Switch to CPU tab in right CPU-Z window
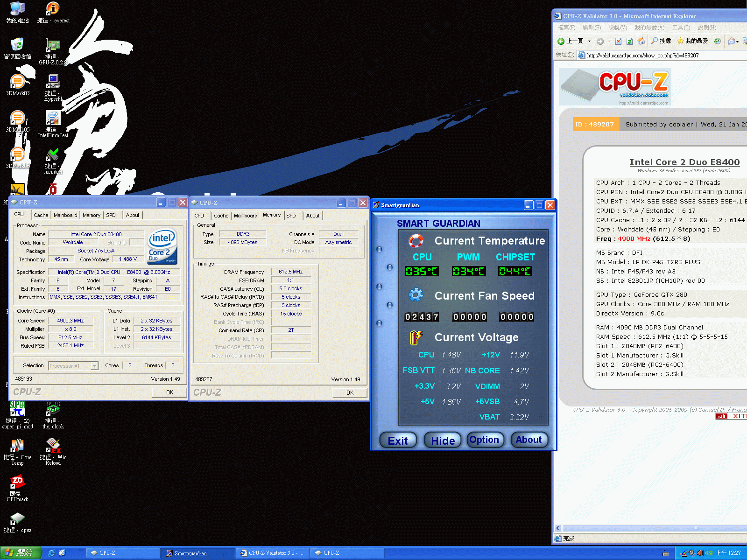Image resolution: width=747 pixels, height=560 pixels. coord(199,216)
